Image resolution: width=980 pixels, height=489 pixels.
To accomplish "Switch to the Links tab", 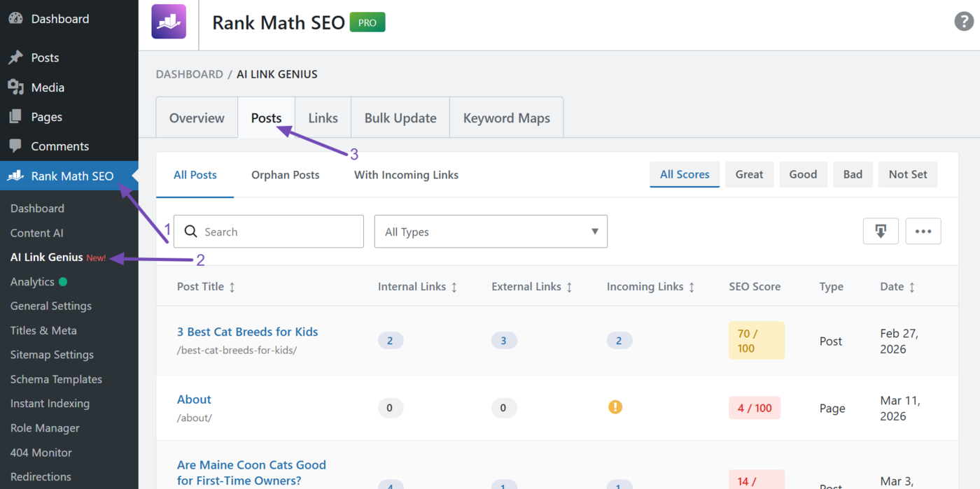I will (323, 118).
